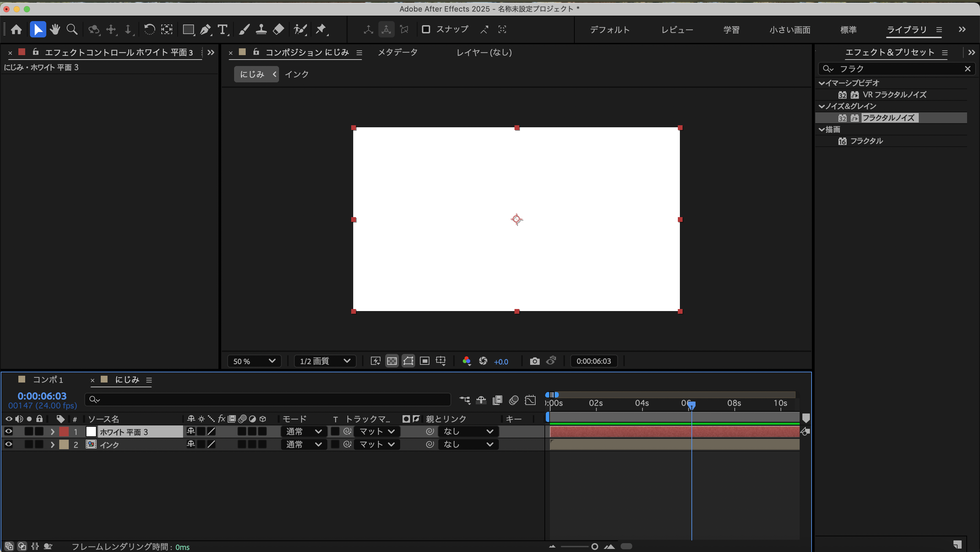The height and width of the screenshot is (552, 980).
Task: Select the Hand tool
Action: tap(55, 29)
